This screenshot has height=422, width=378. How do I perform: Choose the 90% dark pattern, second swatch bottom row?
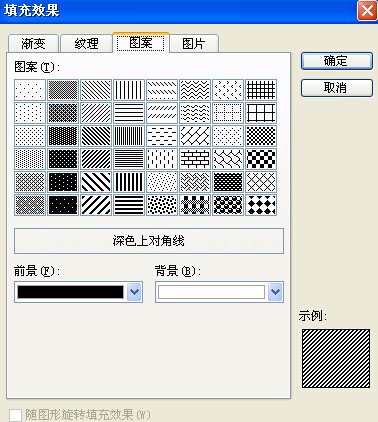point(63,205)
